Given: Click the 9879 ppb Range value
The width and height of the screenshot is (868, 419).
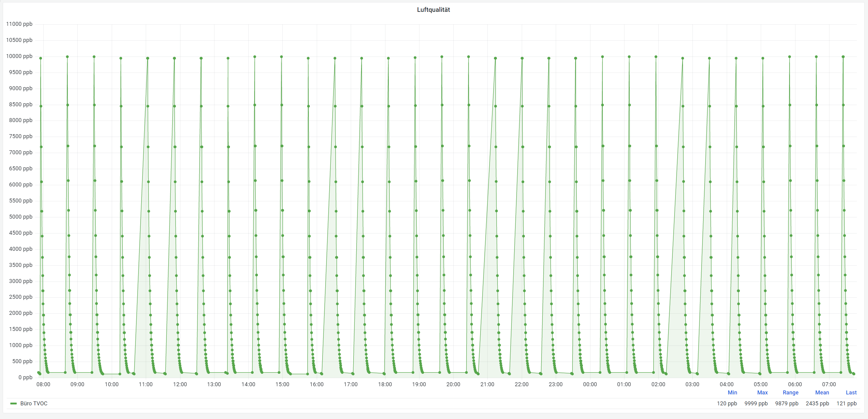Looking at the screenshot, I should [787, 403].
